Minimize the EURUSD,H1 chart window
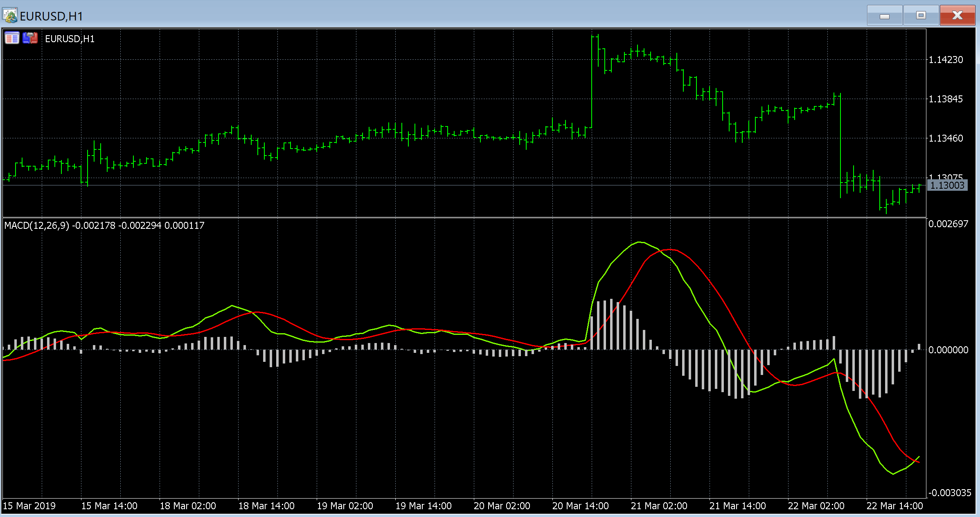Viewport: 980px width, 517px height. click(x=884, y=16)
